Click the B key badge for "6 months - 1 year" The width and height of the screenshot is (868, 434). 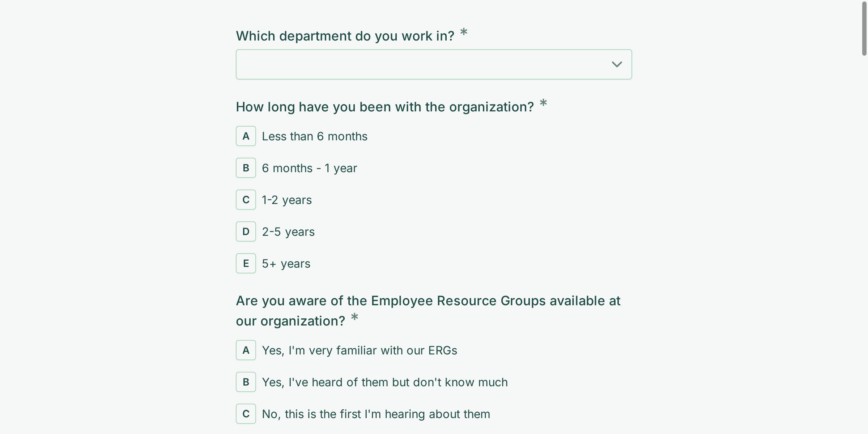click(x=246, y=168)
